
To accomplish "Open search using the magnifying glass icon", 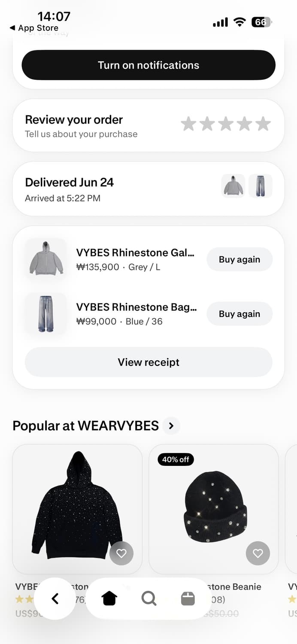I will pos(148,598).
